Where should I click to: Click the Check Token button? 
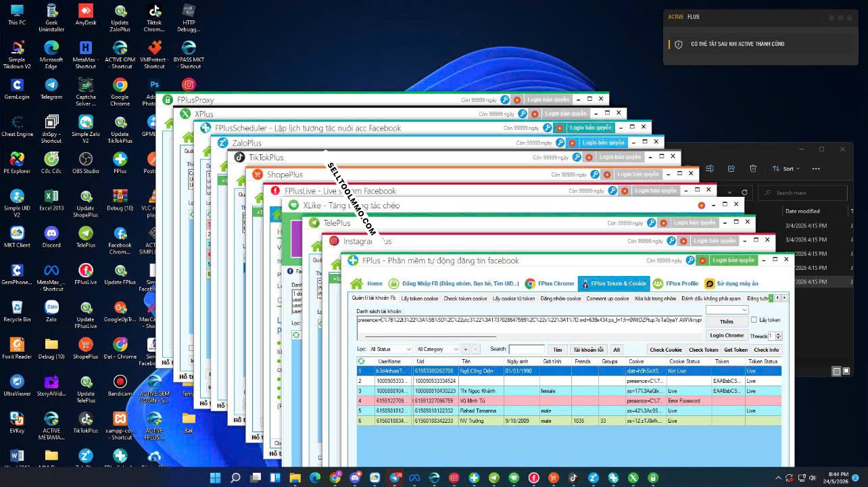coord(703,350)
